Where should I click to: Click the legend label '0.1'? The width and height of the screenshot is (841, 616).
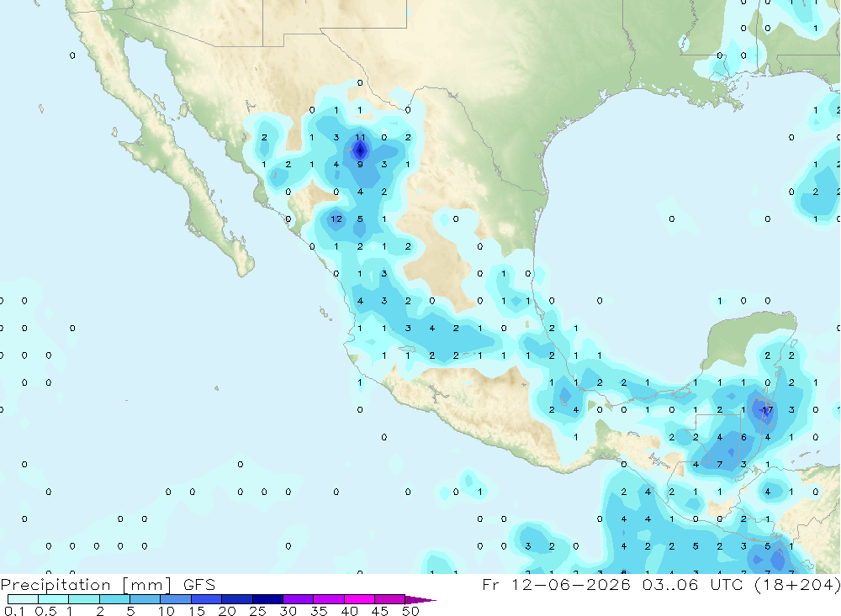click(x=14, y=611)
